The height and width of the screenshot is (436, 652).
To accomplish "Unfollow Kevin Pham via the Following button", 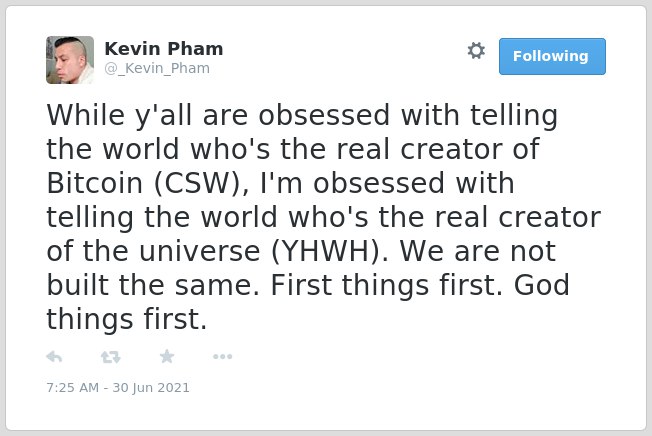I will 552,57.
